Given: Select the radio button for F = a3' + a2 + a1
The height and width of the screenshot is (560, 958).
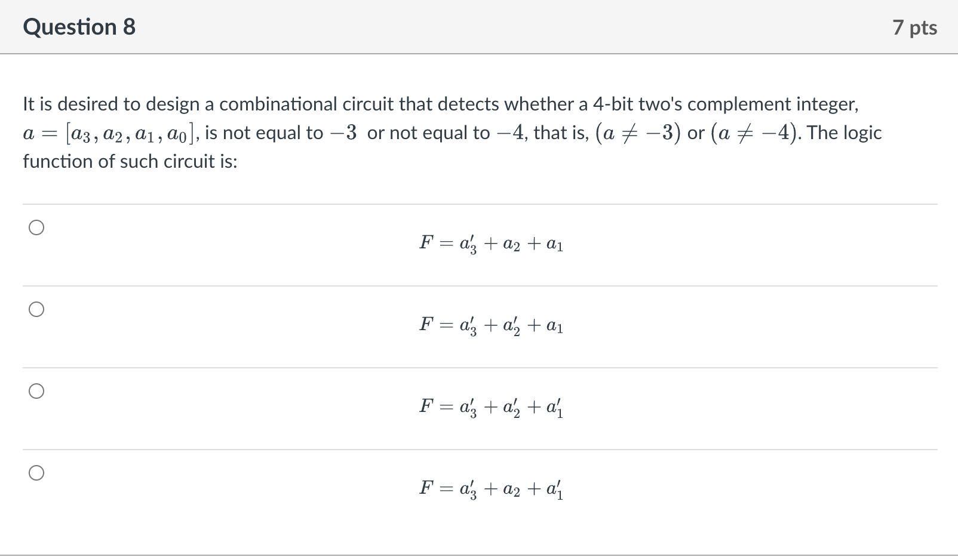Looking at the screenshot, I should pos(36,227).
